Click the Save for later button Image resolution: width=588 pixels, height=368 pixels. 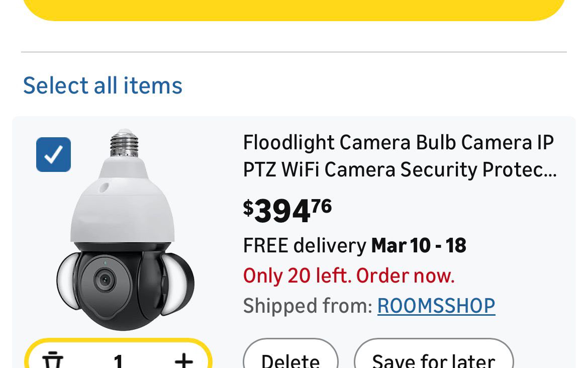pyautogui.click(x=433, y=358)
